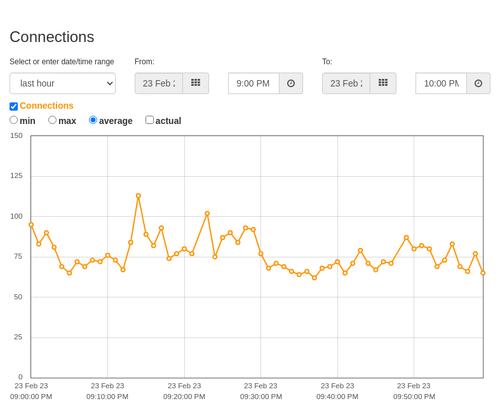500x403 pixels.
Task: Click the '09:50:00 PM' x-axis label
Action: [x=414, y=397]
